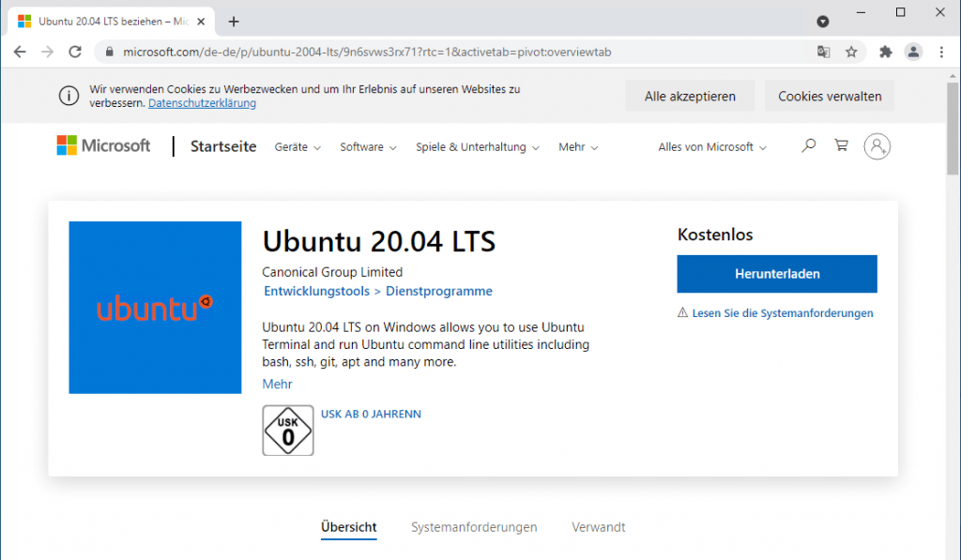This screenshot has width=961, height=560.
Task: Open the Chrome profile avatar icon
Action: pyautogui.click(x=913, y=53)
